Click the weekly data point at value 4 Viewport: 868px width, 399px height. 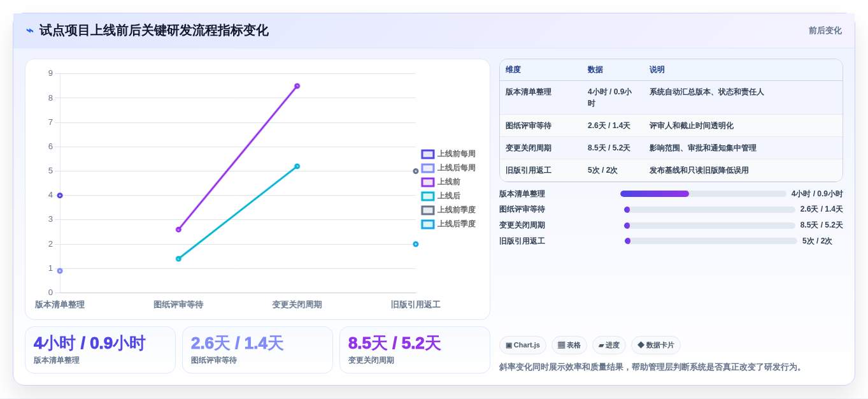pos(60,196)
